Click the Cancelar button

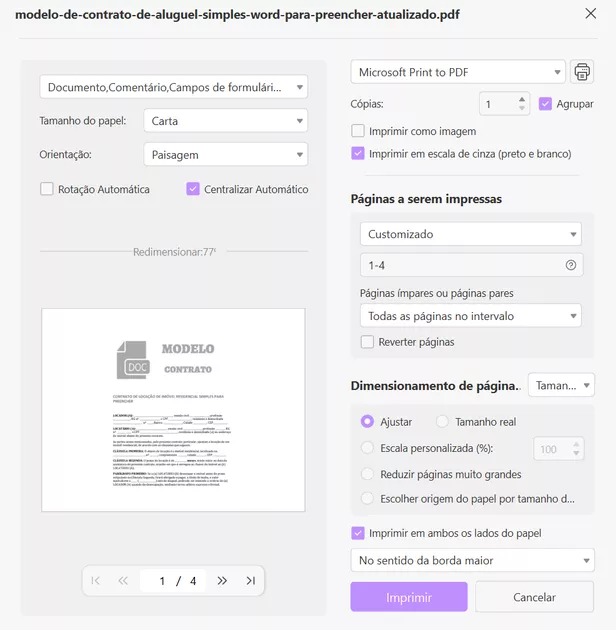pos(534,597)
